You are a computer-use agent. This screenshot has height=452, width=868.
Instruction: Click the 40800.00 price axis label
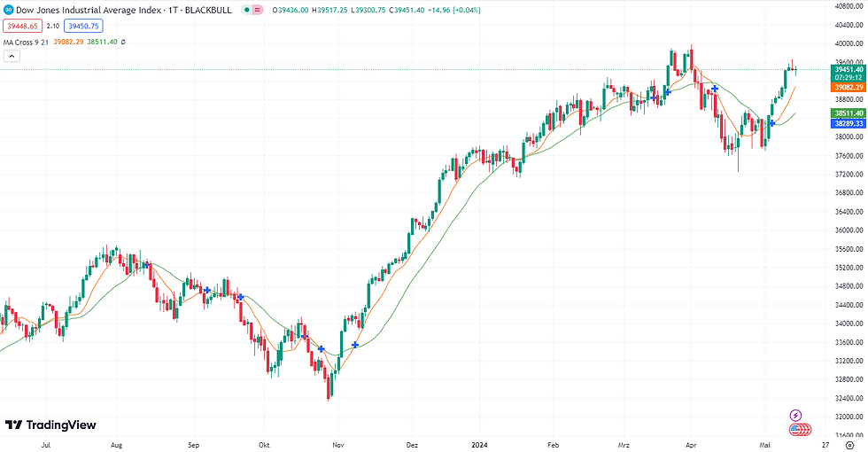coord(849,6)
